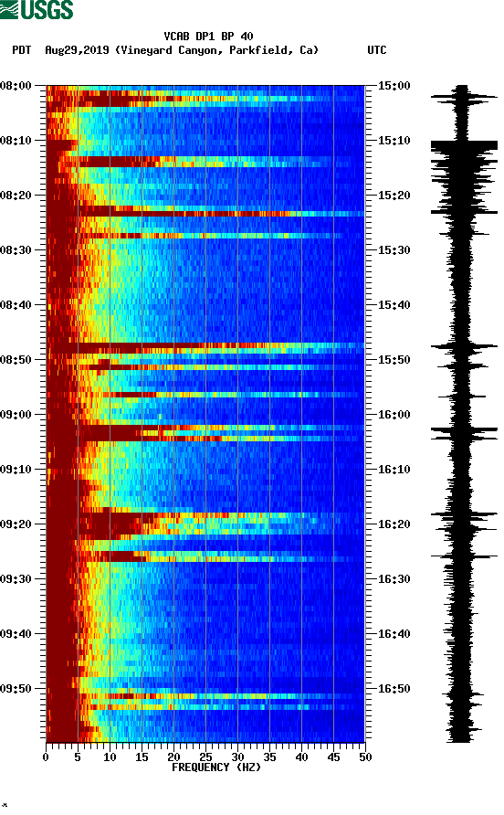Click the '16:30' UTC time label
Viewport: 504px width, 815px height.
pyautogui.click(x=394, y=579)
